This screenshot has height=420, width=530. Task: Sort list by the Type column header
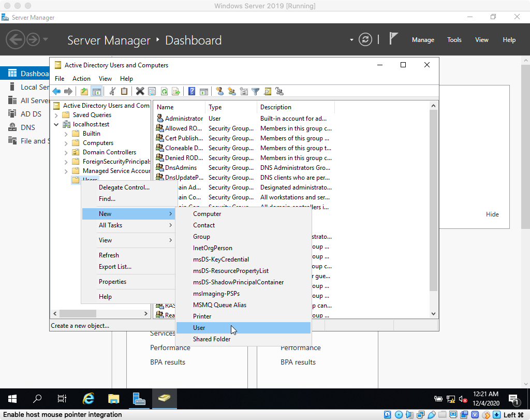[x=231, y=107]
